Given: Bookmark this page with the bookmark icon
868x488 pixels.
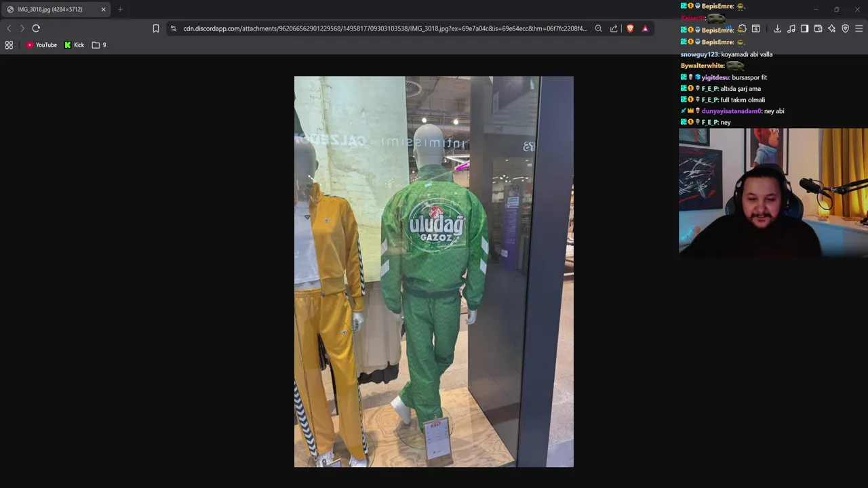Looking at the screenshot, I should [x=156, y=28].
